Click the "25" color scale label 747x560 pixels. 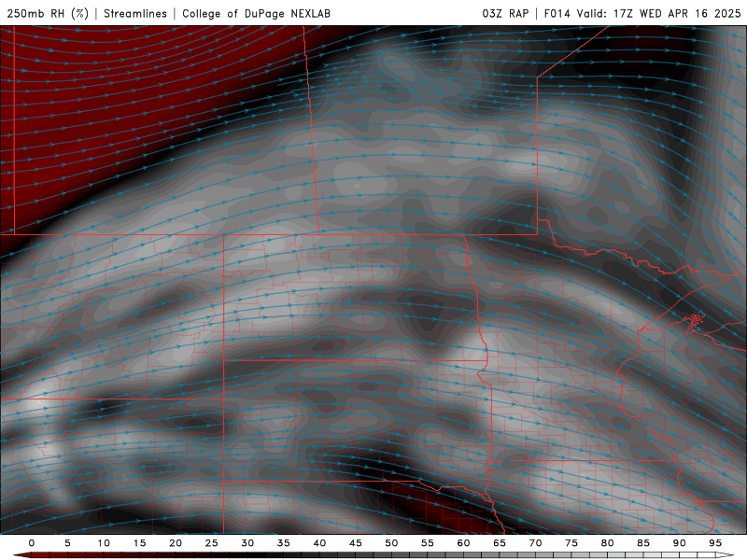(212, 543)
